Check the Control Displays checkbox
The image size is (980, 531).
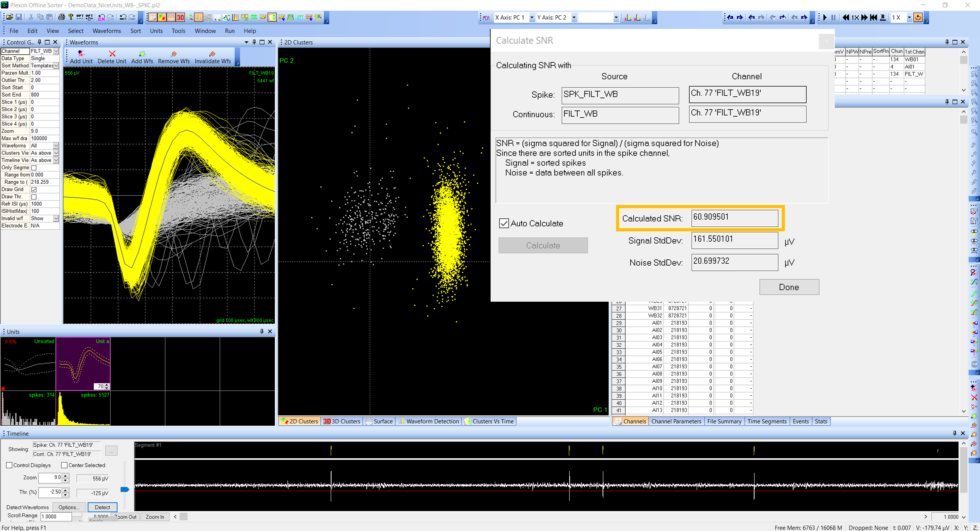tap(10, 465)
